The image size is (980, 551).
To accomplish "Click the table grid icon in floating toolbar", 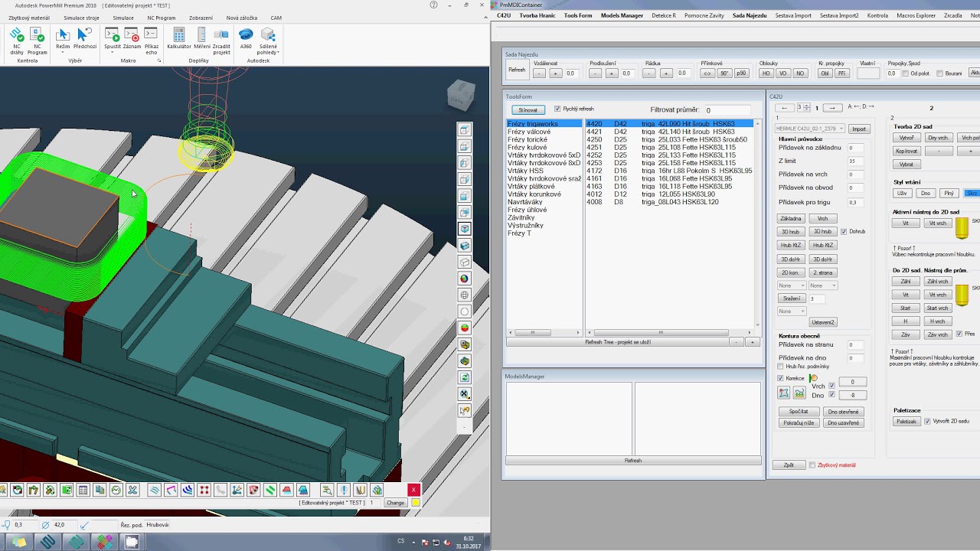I will [x=83, y=490].
